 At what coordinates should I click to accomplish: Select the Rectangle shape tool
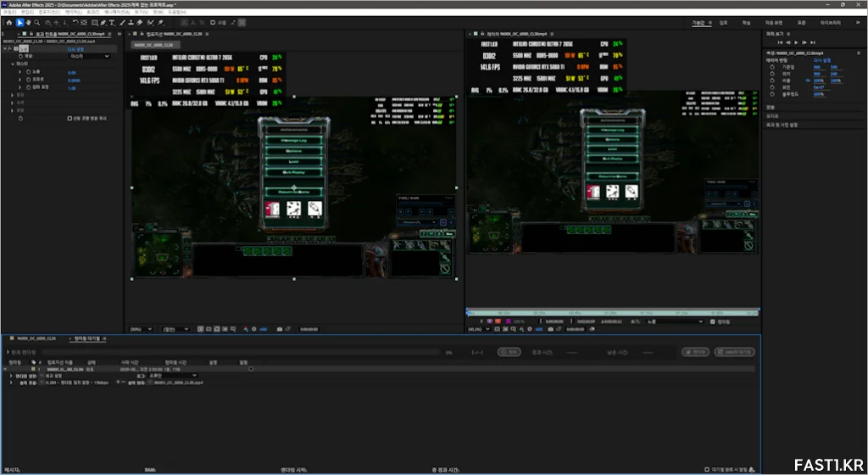95,23
